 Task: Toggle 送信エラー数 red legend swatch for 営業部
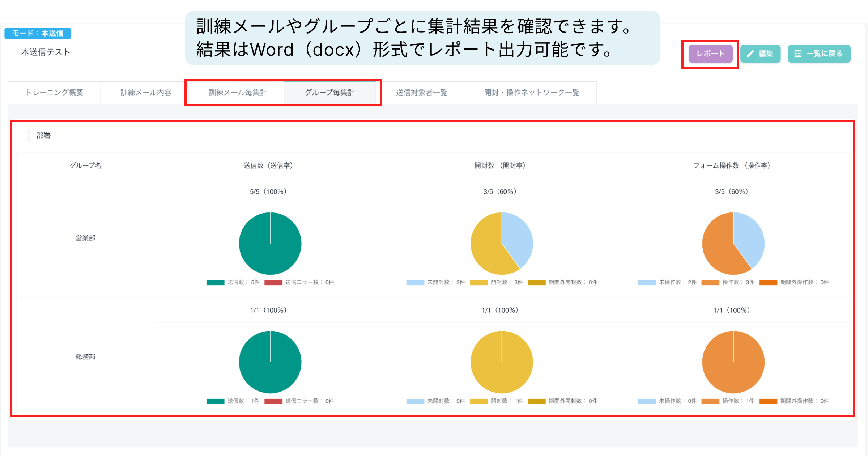[273, 283]
